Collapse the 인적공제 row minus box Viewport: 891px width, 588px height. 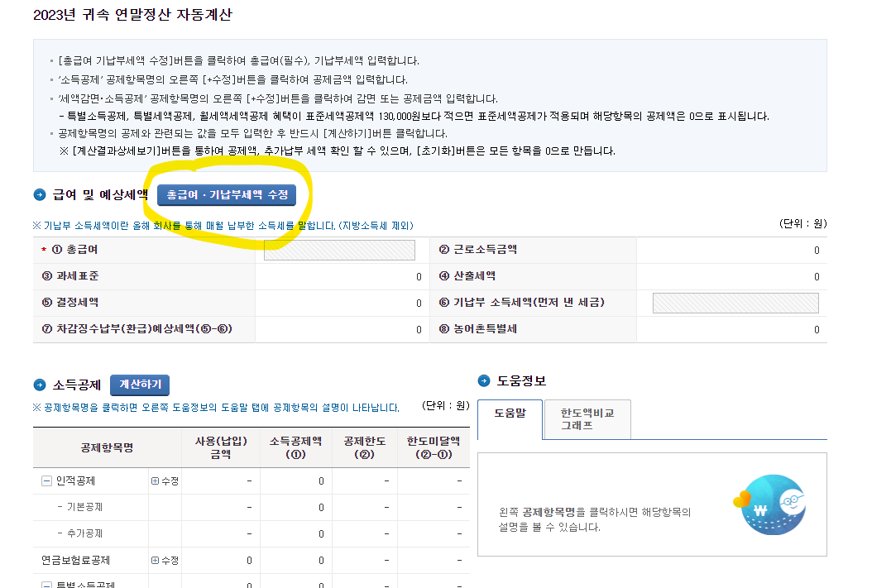(x=46, y=480)
